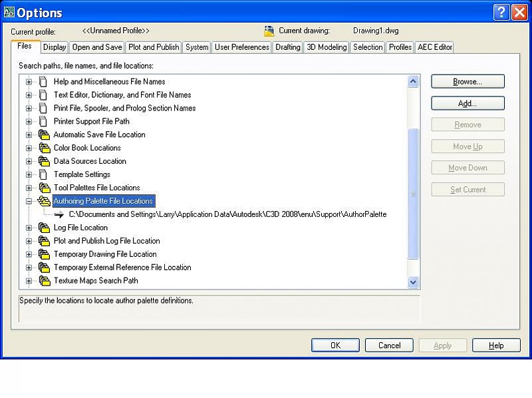Screen dimensions: 532x398
Task: Click the Text Editor, Dictionary page icon
Action: [x=43, y=95]
